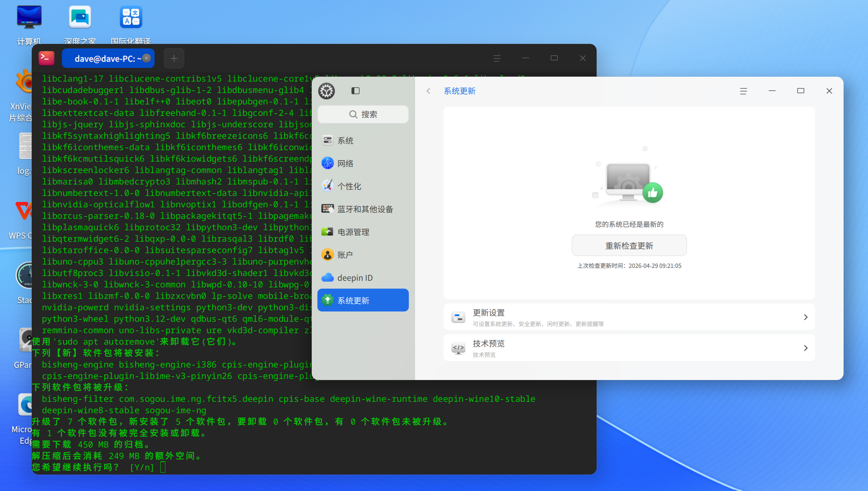Toggle the settings sidebar panel
The image size is (868, 491).
click(x=355, y=91)
